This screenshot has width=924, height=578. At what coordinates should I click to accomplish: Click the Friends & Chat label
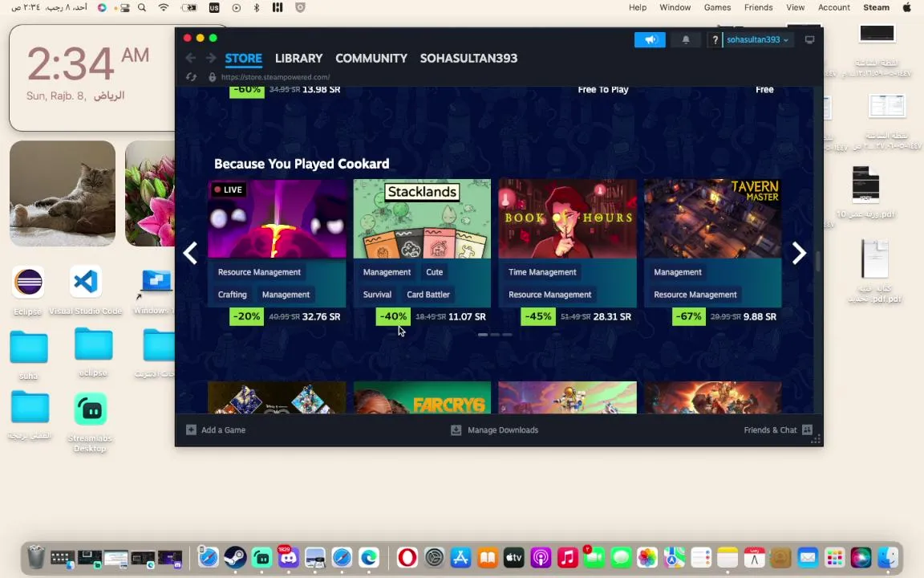tap(770, 430)
